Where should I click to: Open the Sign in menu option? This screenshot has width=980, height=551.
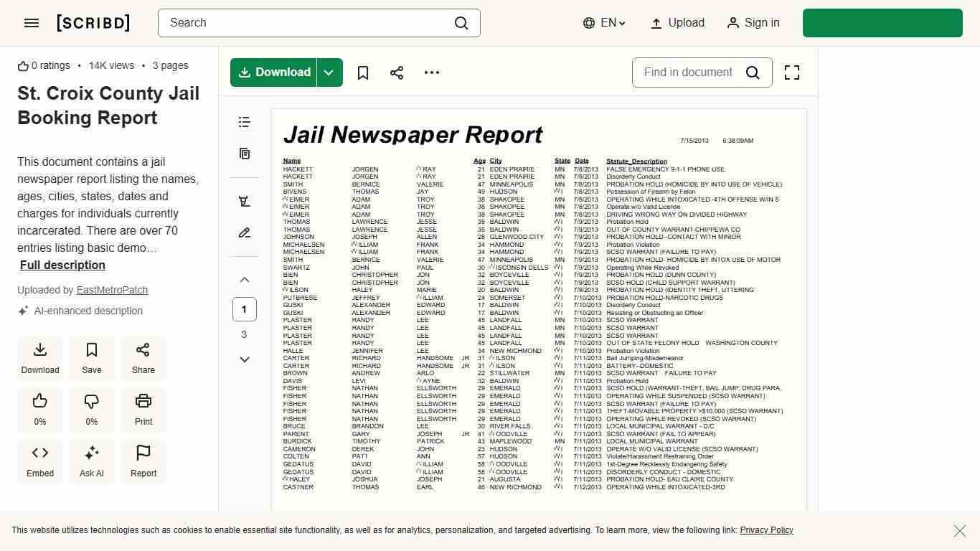pos(753,22)
